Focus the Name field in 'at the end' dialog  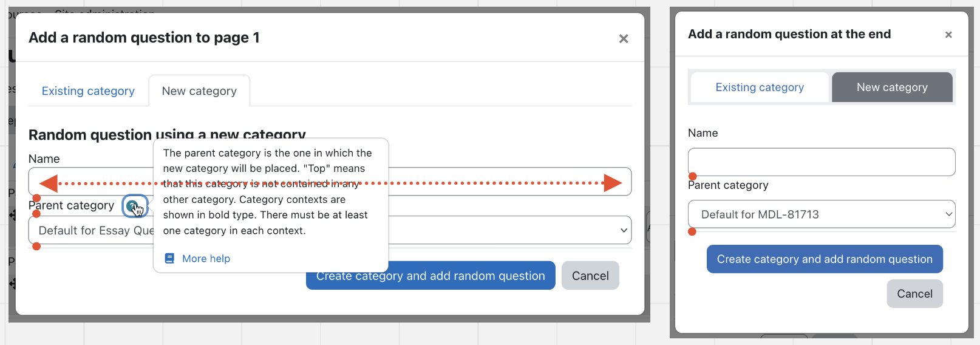click(x=822, y=162)
